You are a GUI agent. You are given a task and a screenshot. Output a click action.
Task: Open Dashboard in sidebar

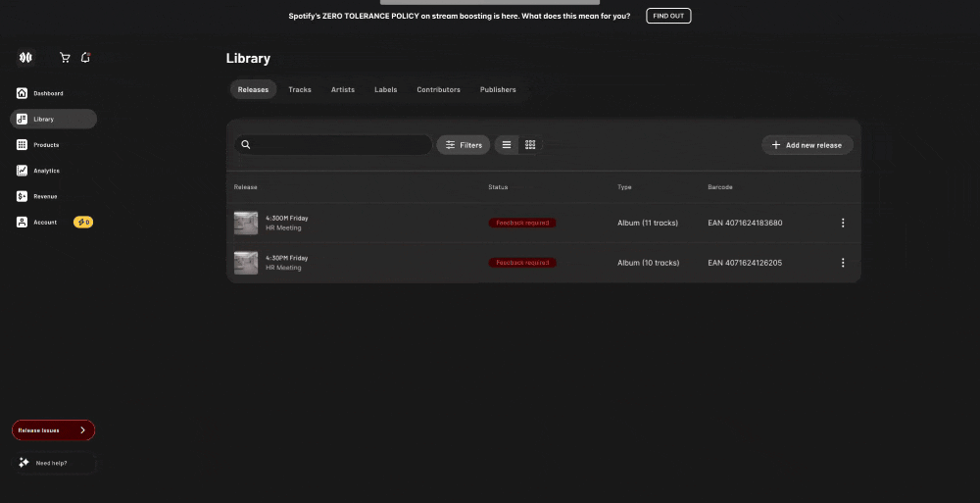[53, 93]
